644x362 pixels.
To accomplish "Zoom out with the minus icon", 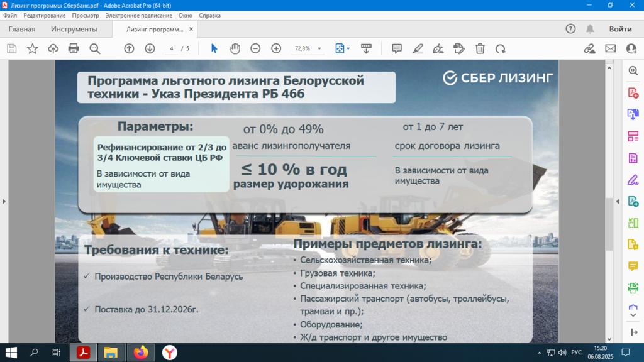I will [255, 48].
